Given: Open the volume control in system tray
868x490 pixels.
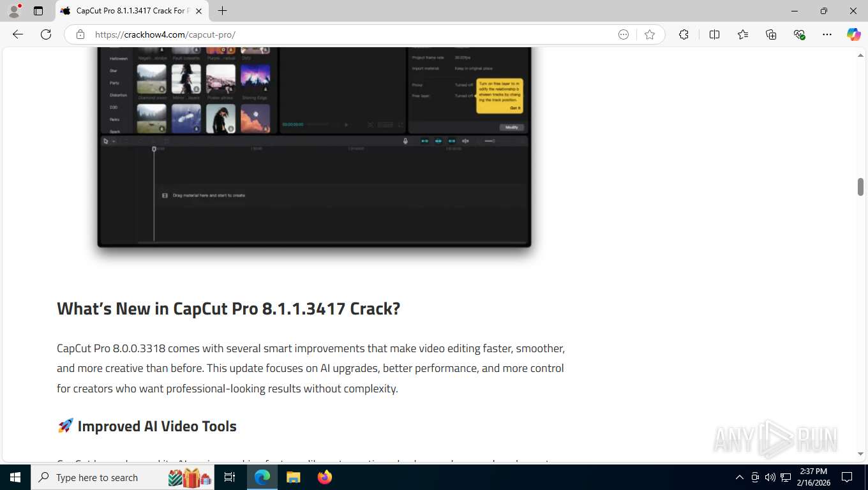Looking at the screenshot, I should pos(770,477).
